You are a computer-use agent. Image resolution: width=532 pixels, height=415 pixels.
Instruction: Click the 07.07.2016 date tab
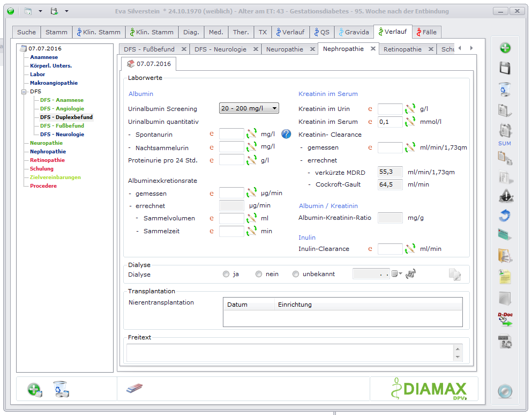(x=148, y=64)
